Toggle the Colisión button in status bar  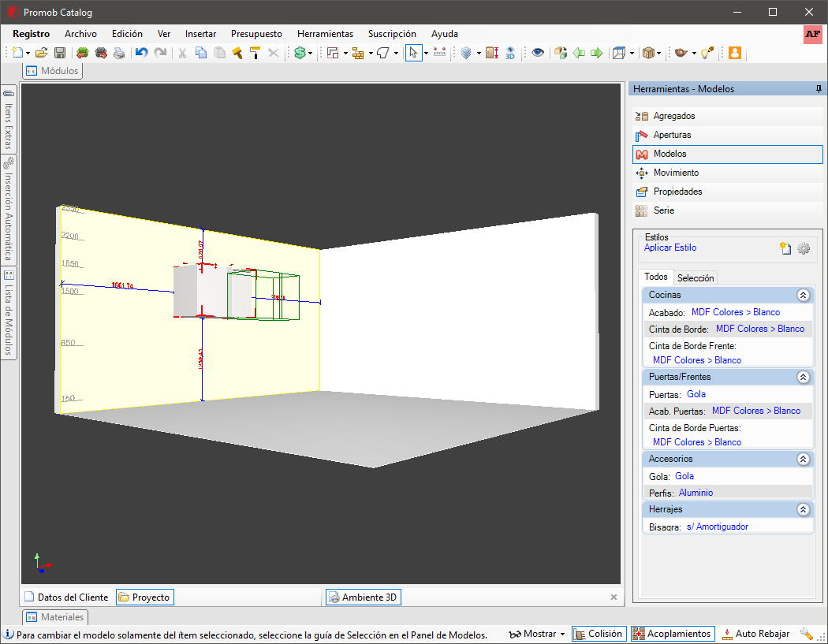tap(599, 634)
